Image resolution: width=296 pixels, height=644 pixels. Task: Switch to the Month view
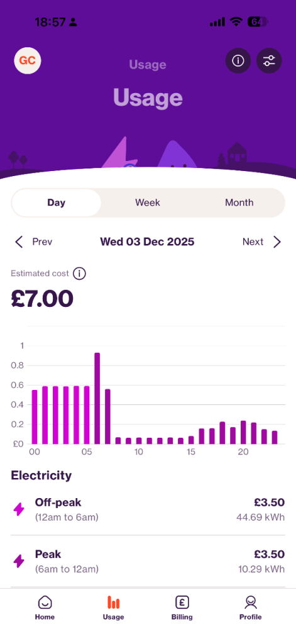point(239,203)
